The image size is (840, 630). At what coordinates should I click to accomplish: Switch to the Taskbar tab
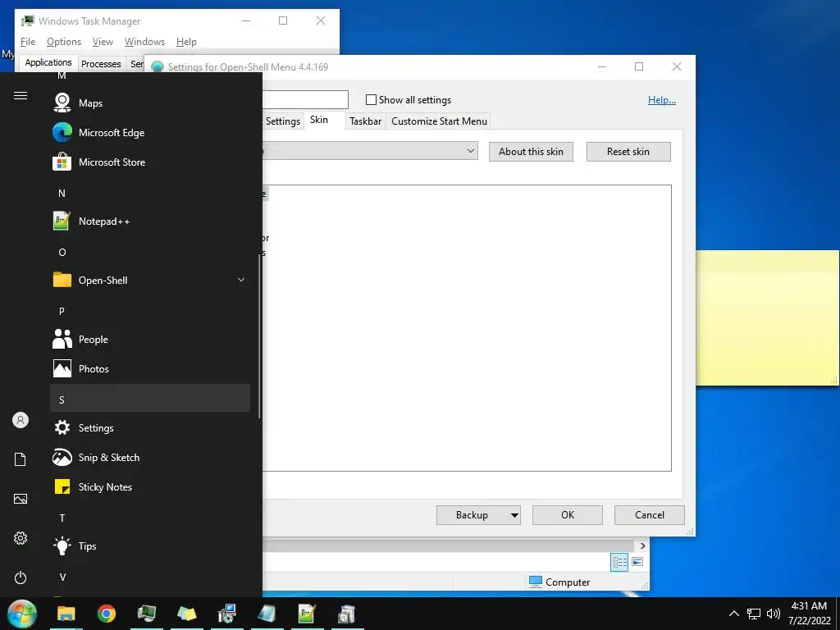pyautogui.click(x=365, y=121)
